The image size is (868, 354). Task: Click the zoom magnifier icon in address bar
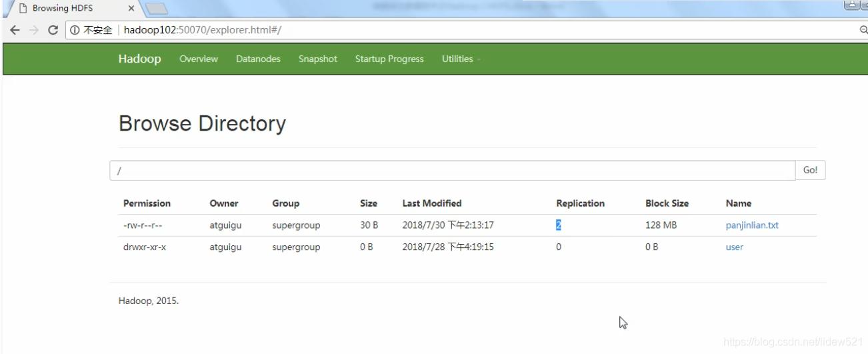(x=863, y=30)
